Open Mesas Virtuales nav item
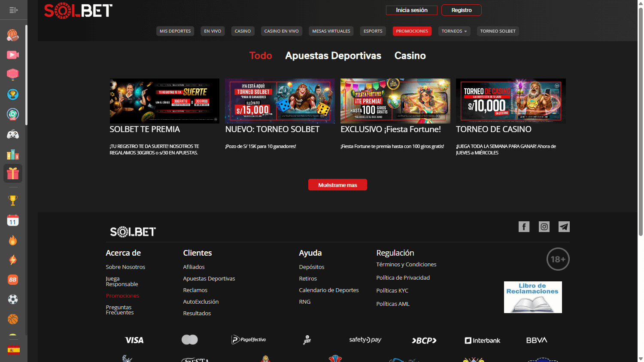Screen dimensions: 644x362 331,31
